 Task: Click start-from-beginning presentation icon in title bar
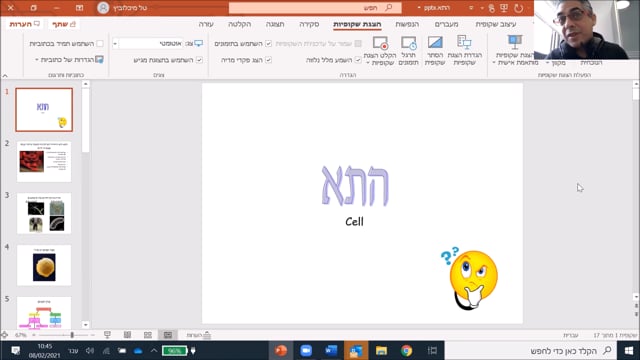coord(504,8)
